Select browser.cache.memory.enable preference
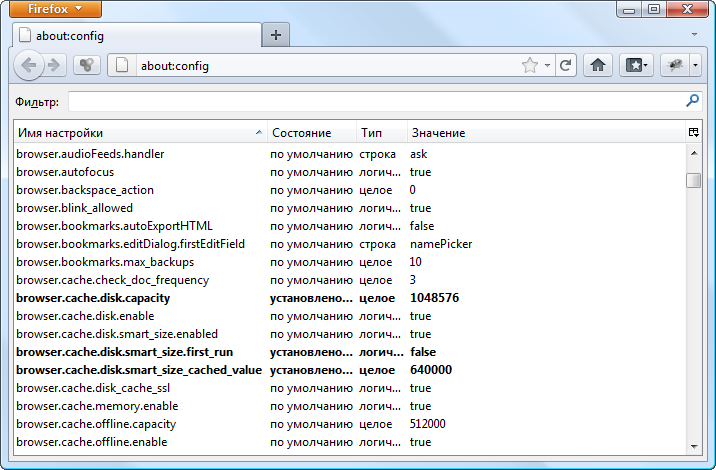 click(350, 406)
